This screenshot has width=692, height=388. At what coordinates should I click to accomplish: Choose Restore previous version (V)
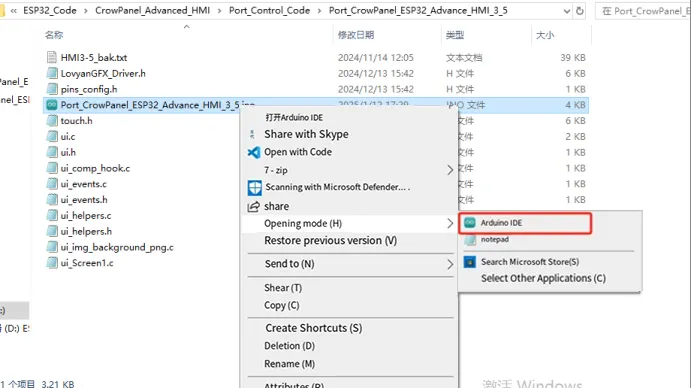(330, 241)
